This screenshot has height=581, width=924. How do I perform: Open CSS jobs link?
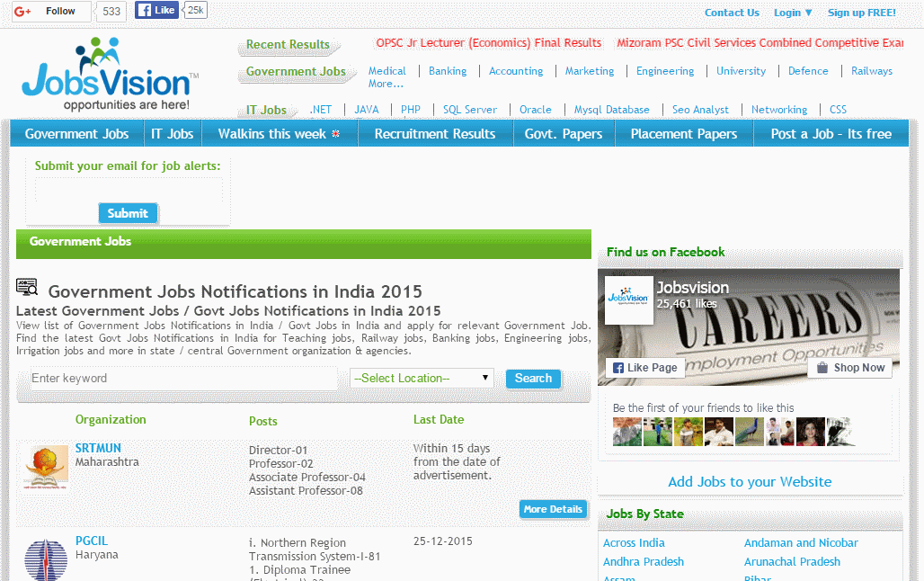point(838,109)
